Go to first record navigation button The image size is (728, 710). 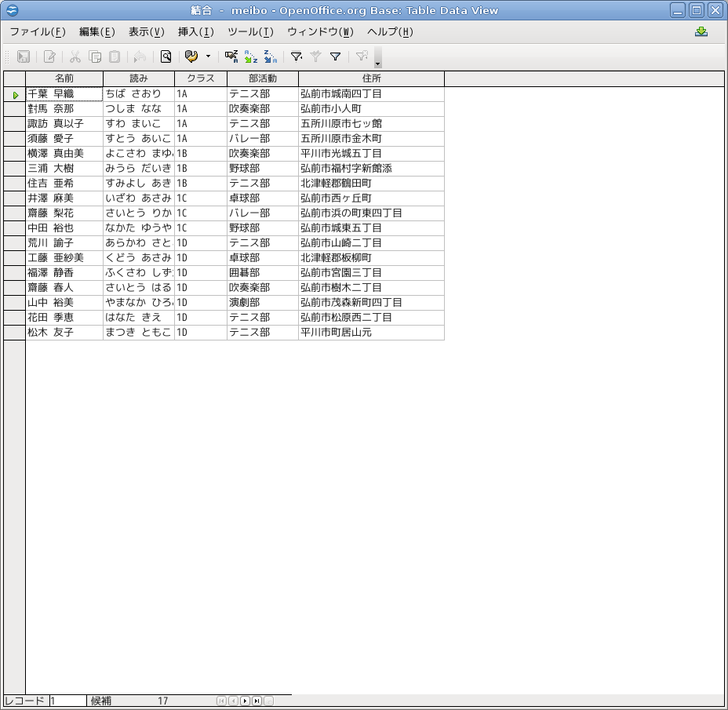click(221, 701)
